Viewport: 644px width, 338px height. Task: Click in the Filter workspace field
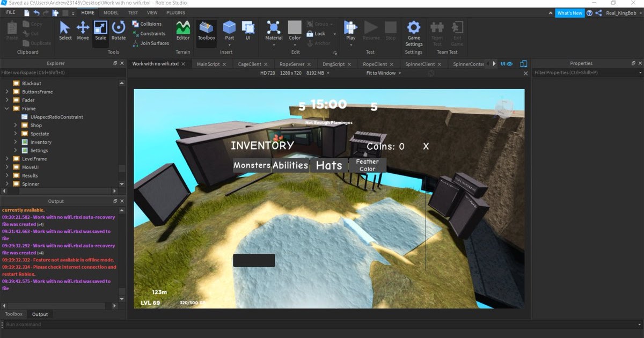click(63, 72)
